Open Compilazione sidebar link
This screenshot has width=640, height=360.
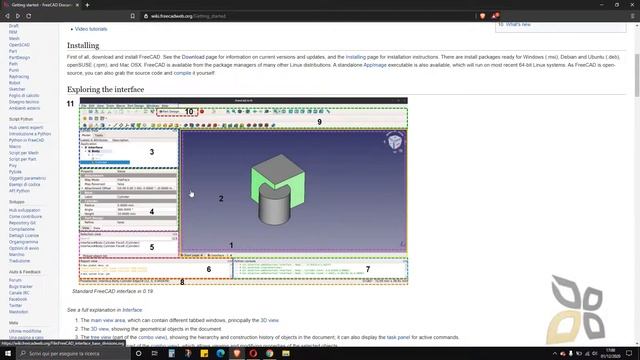22,229
